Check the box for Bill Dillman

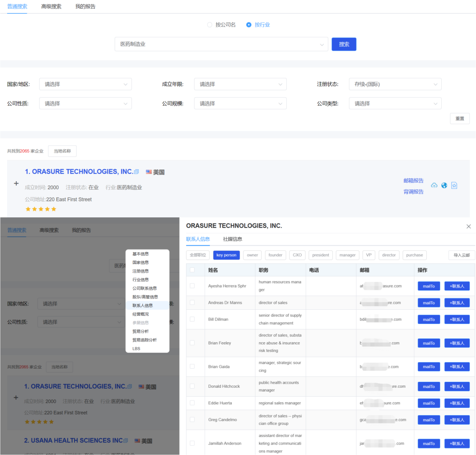coord(192,319)
